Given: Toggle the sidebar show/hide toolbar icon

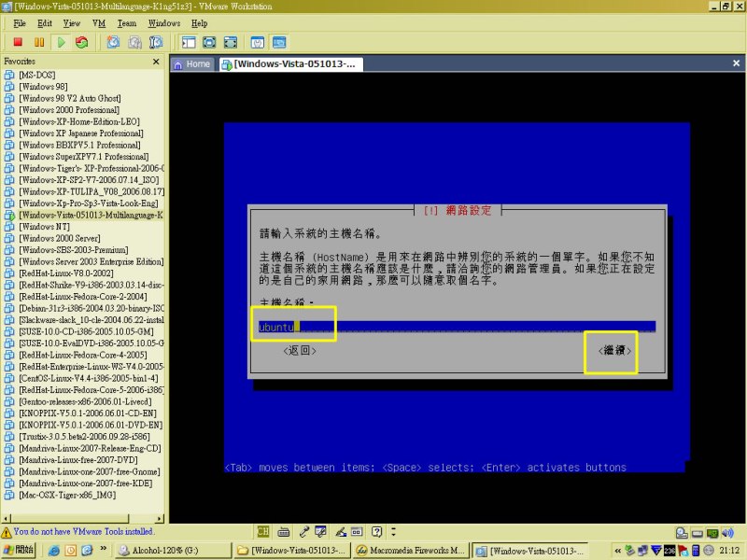Looking at the screenshot, I should [x=189, y=42].
